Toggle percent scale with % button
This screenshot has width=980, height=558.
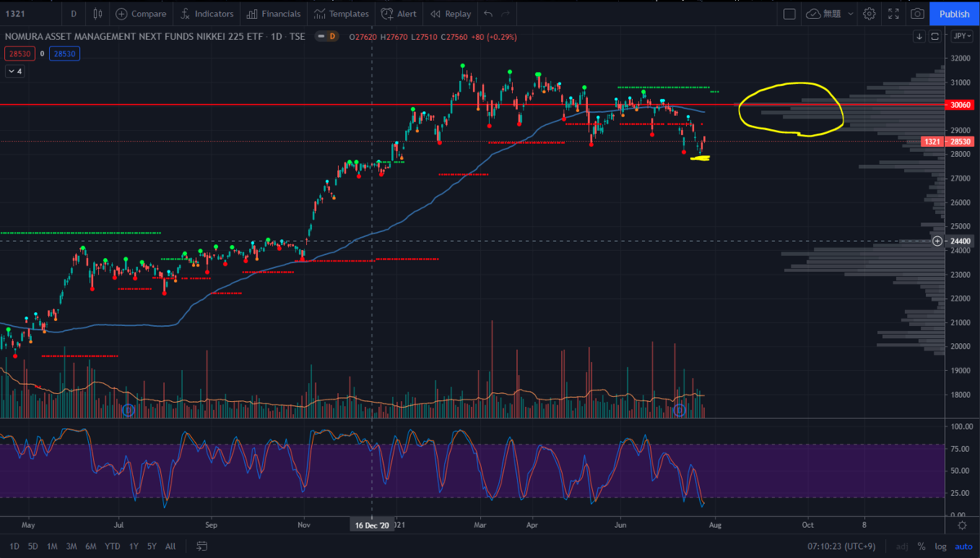point(921,546)
